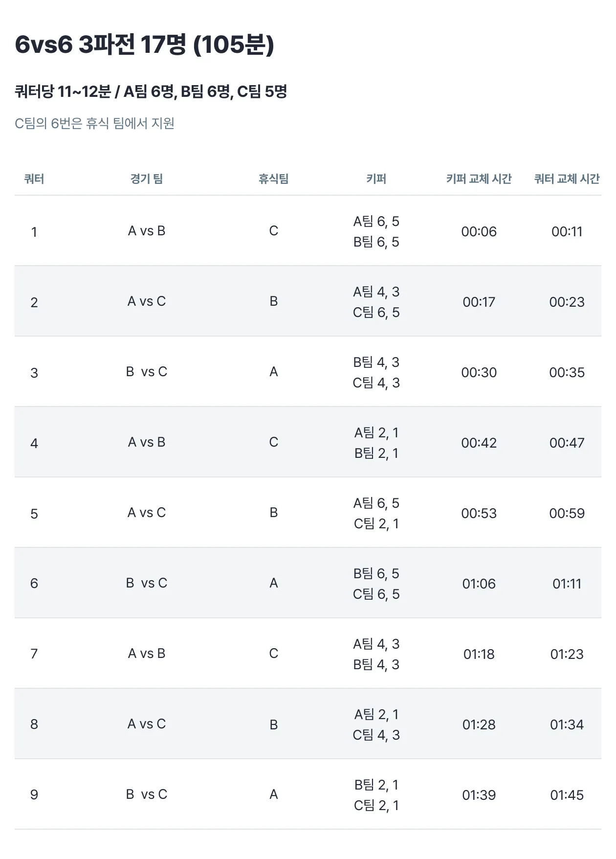This screenshot has width=616, height=859.
Task: Click the 01:28 keeper swap time cell
Action: [x=479, y=724]
